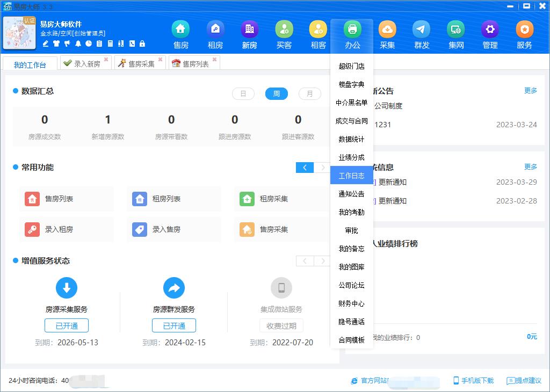The width and height of the screenshot is (550, 392).
Task: Click 已开通 button under 房源采集服务
Action: pos(66,325)
